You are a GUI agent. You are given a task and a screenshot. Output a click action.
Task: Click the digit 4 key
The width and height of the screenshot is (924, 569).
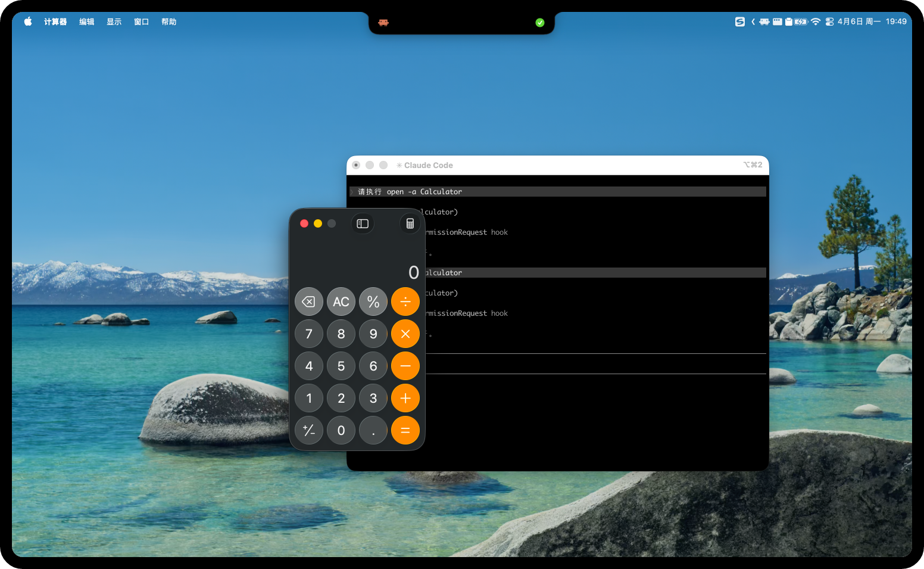click(x=309, y=366)
